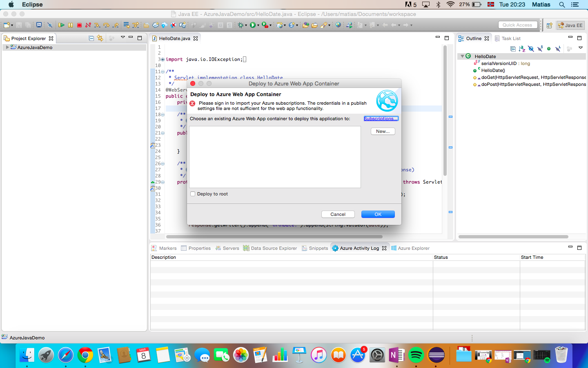Viewport: 588px width, 368px height.
Task: Open Spotify from the Dock
Action: tap(416, 355)
